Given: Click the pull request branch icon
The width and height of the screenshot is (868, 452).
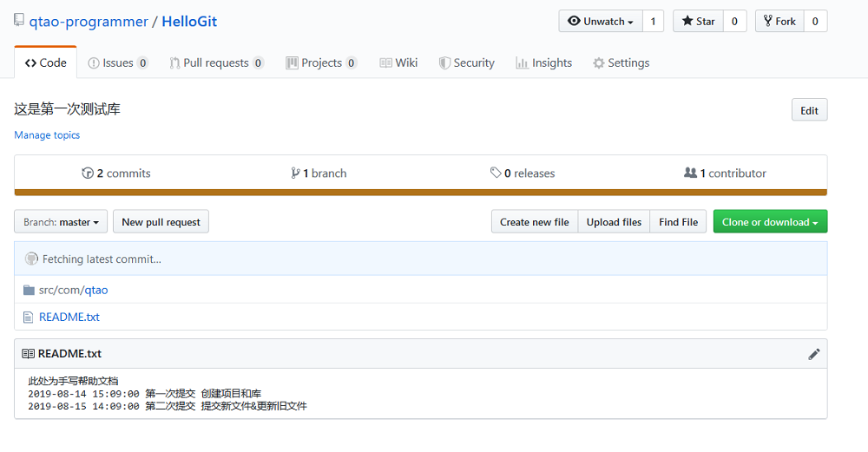Looking at the screenshot, I should (x=174, y=63).
